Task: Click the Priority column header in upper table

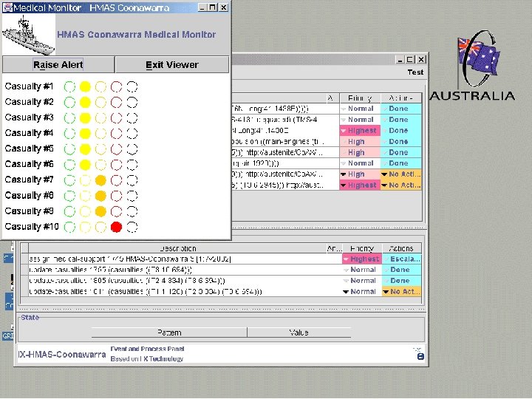Action: pos(360,98)
